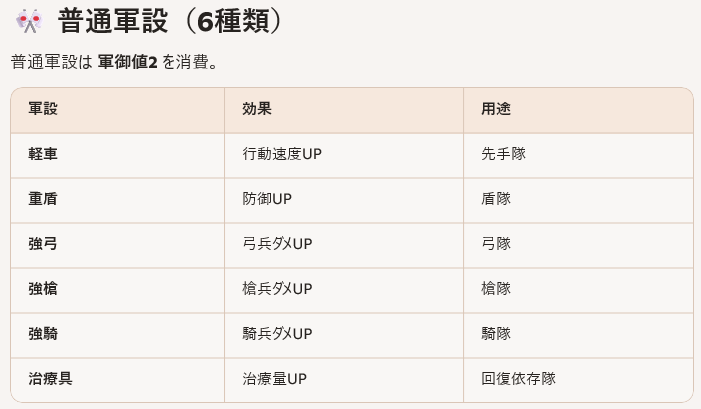Image resolution: width=701 pixels, height=409 pixels.
Task: Click the 用途 column header
Action: [496, 110]
